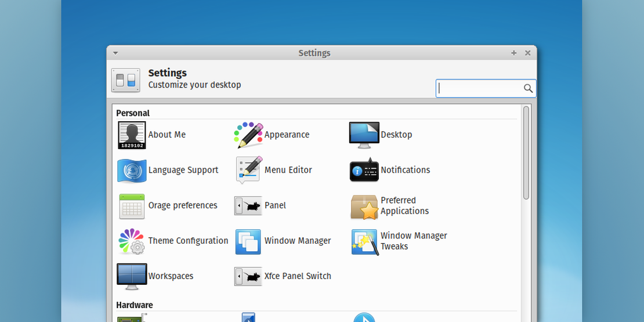Click the Appearance label
Screen dimensions: 644x322
coord(287,135)
